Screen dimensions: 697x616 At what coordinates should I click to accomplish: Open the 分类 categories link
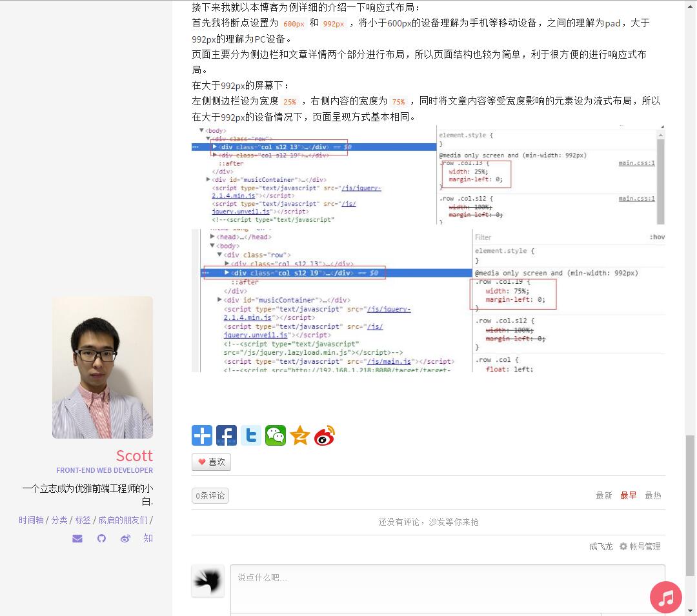click(59, 520)
